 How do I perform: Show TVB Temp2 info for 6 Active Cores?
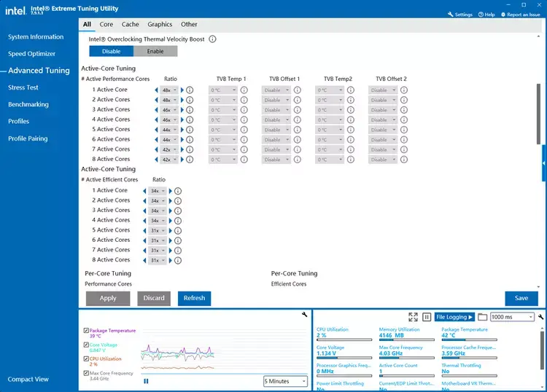coord(351,140)
